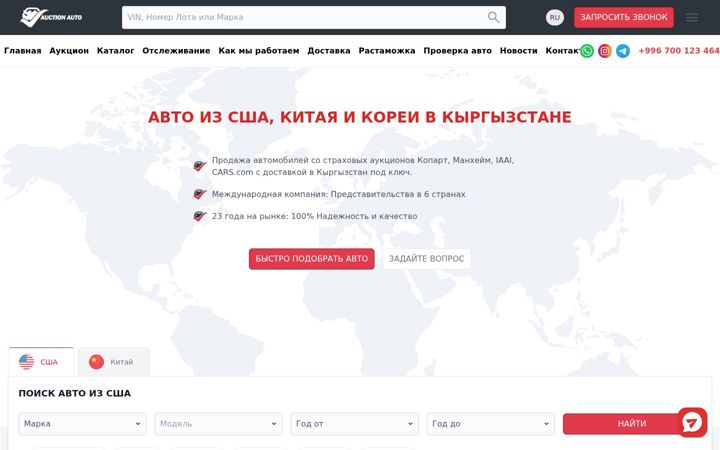Click the Найти search button

(632, 424)
